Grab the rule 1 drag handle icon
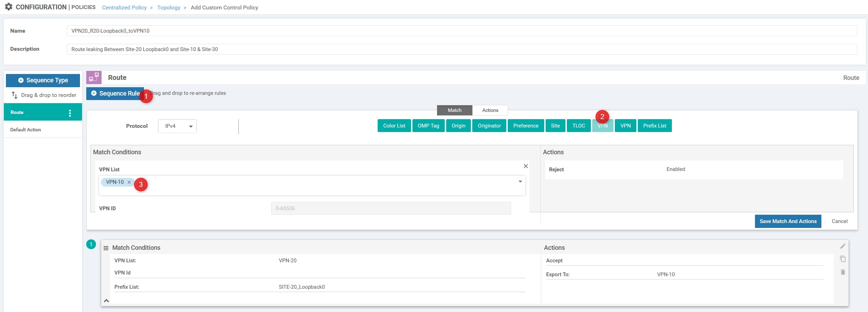This screenshot has height=312, width=868. [106, 248]
